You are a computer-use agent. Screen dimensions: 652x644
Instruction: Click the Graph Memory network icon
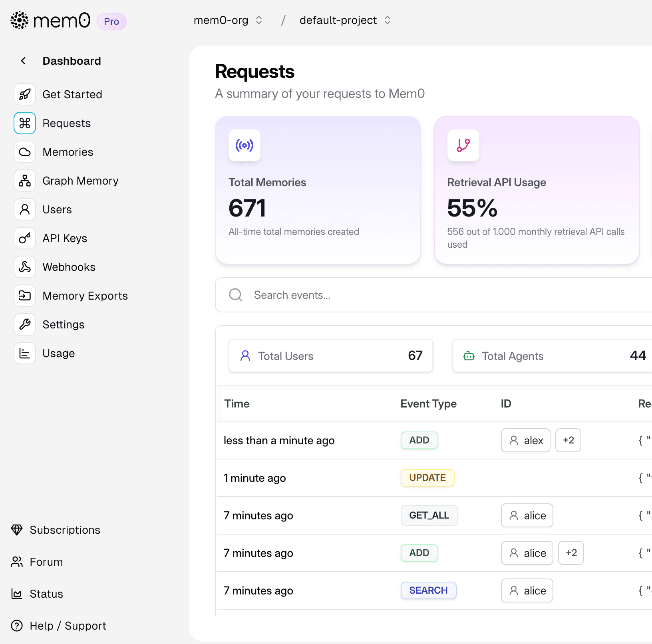[25, 181]
